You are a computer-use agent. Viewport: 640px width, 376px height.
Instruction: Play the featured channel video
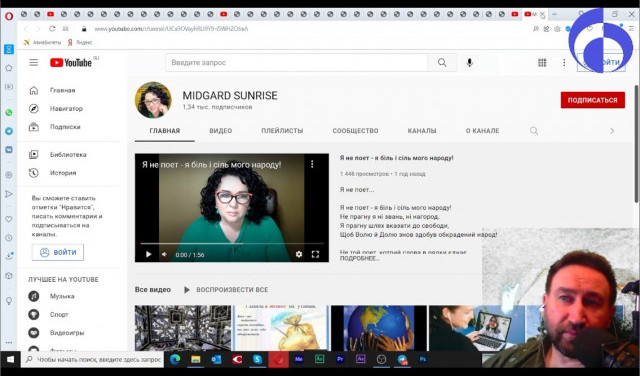(x=149, y=254)
